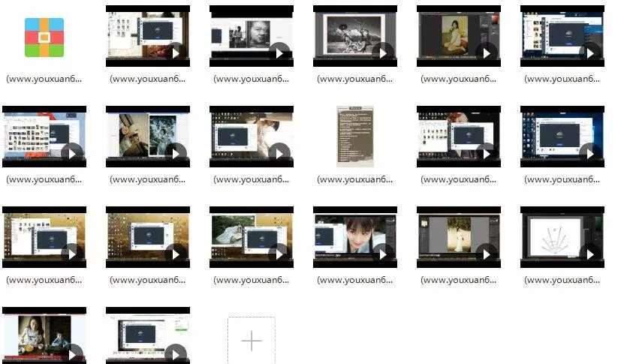The width and height of the screenshot is (621, 364).
Task: Select the video with light-blue desktop and photo browser
Action: point(44,137)
